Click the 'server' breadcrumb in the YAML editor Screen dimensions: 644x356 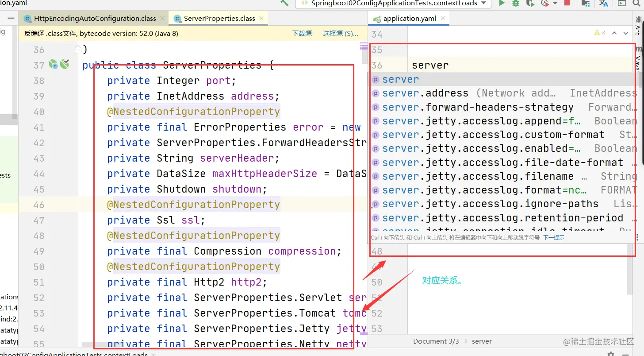[482, 341]
